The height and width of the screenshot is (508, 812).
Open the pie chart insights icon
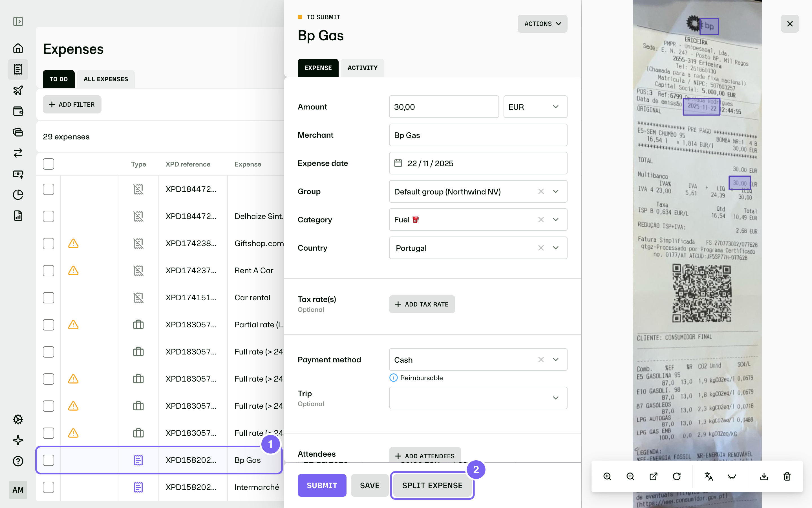[18, 194]
